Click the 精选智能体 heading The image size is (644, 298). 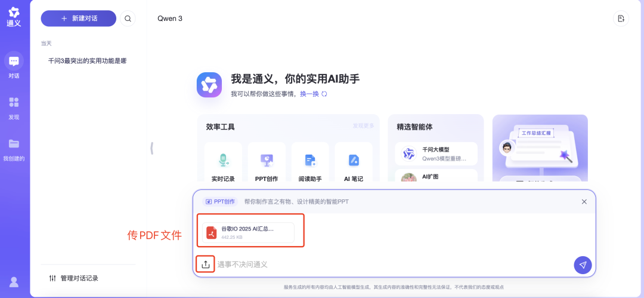coord(414,127)
